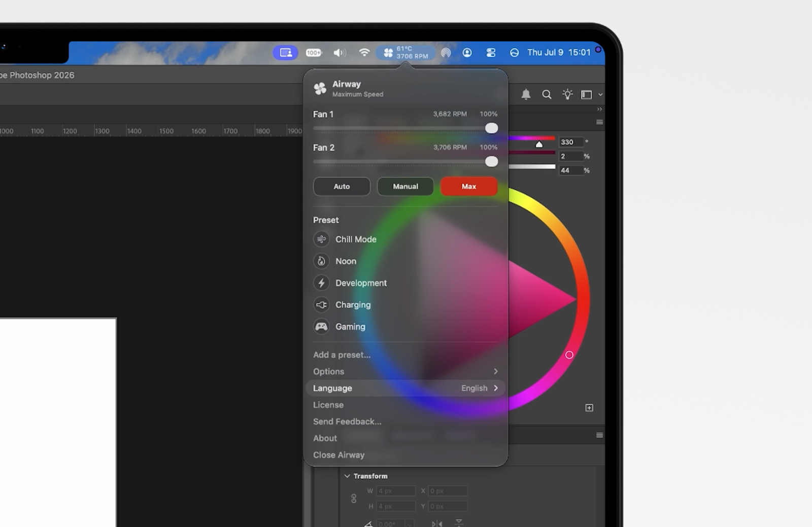Click the hue slider triangle handle

(539, 145)
